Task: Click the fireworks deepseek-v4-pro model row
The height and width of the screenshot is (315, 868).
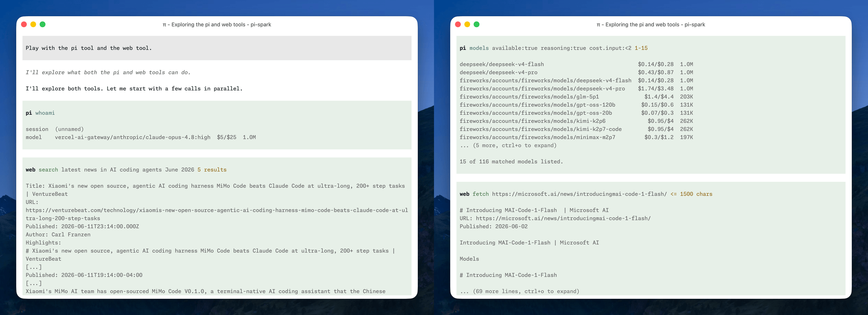Action: pyautogui.click(x=576, y=88)
